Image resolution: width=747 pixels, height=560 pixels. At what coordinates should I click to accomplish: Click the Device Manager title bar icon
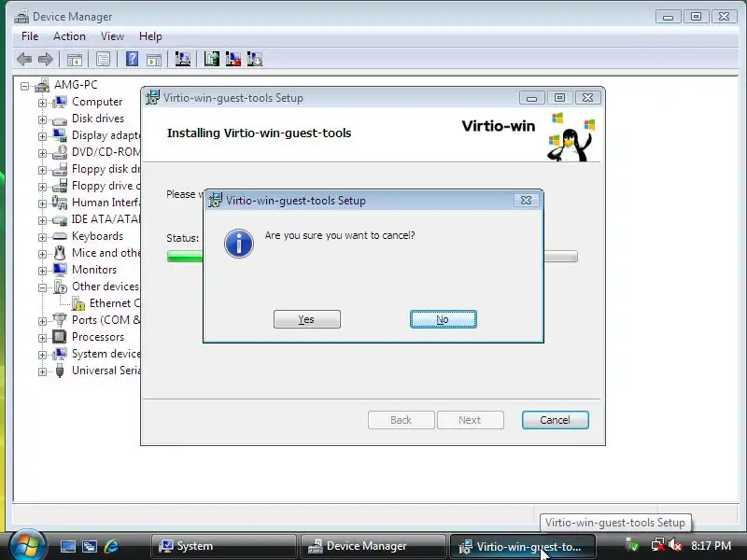(x=21, y=17)
